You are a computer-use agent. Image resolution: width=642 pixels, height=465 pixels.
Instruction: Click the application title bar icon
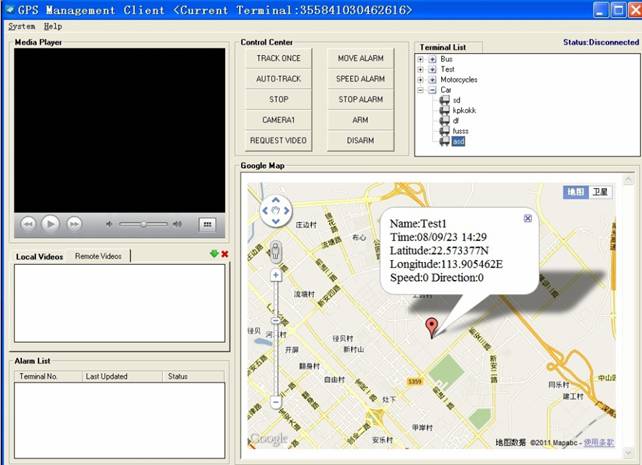[x=10, y=9]
